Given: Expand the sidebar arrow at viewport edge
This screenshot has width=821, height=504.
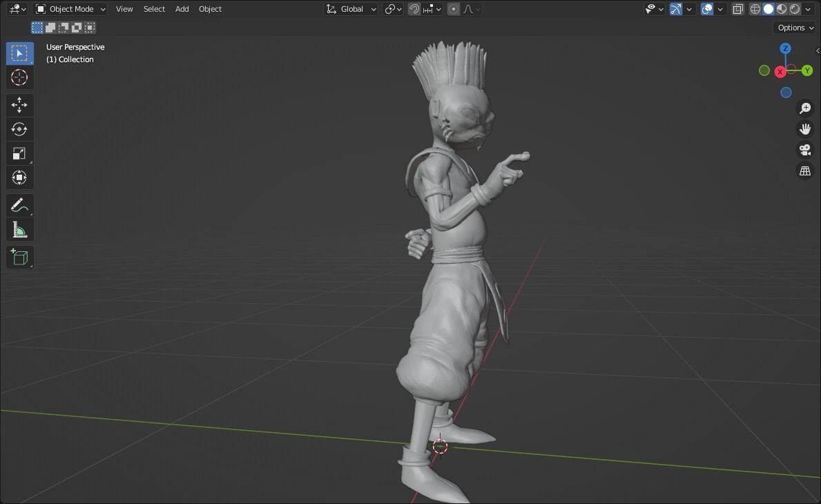Looking at the screenshot, I should (818, 51).
